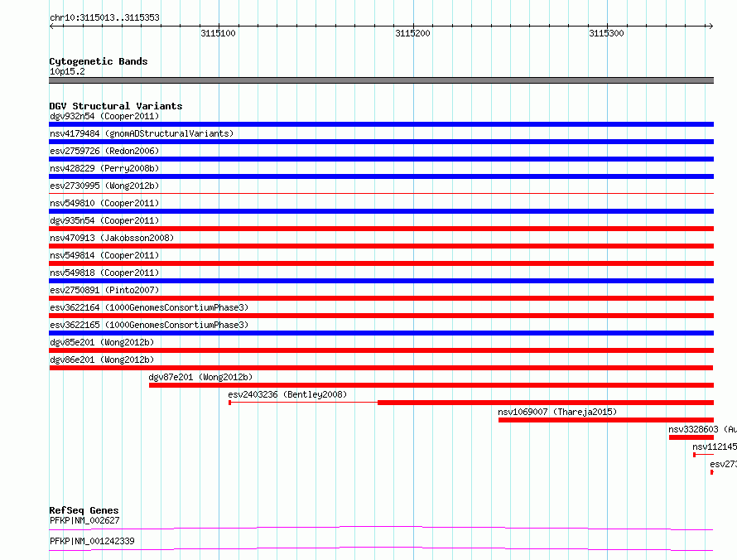This screenshot has height=560, width=737.
Task: Select the blue dgv932n54 variant bar
Action: tap(381, 124)
